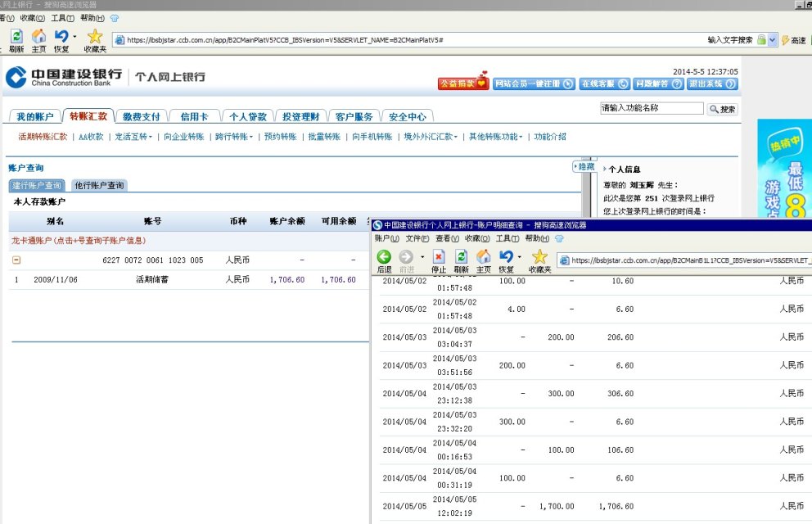812x524 pixels.
Task: Open the address bar dropdown arrow
Action: coord(774,40)
